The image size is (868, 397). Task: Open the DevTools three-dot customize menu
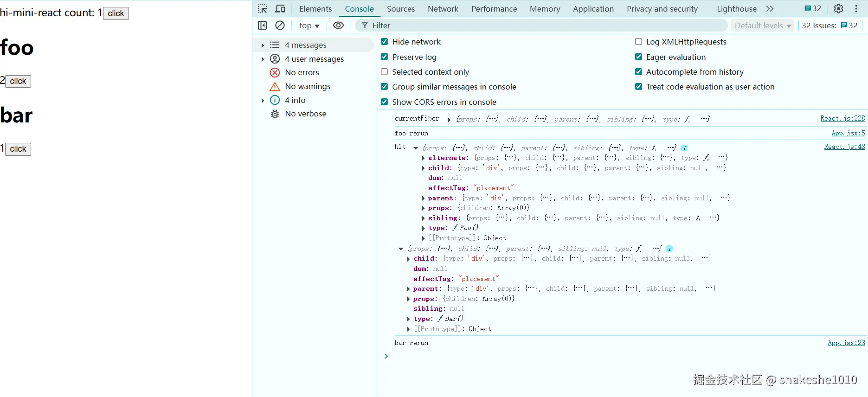(x=856, y=9)
